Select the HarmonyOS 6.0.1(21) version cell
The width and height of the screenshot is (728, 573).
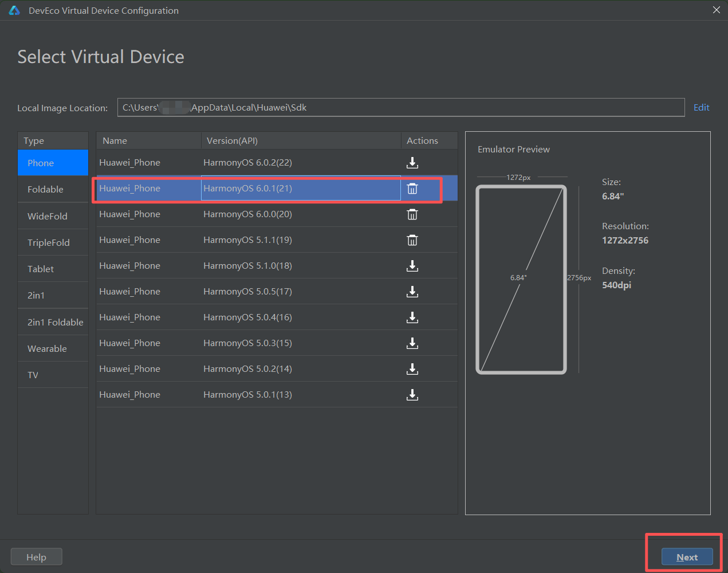[x=301, y=189]
